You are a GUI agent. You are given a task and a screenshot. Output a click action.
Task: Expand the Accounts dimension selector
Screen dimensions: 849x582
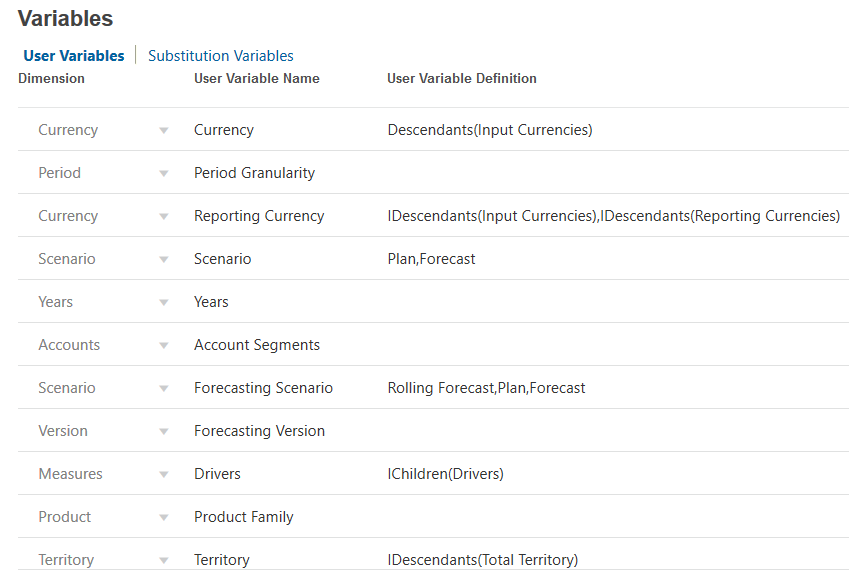pos(163,344)
